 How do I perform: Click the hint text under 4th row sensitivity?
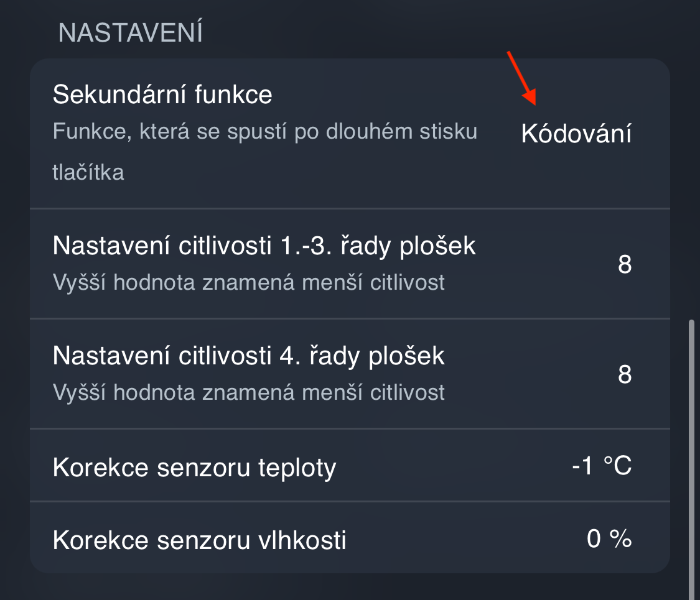[249, 392]
